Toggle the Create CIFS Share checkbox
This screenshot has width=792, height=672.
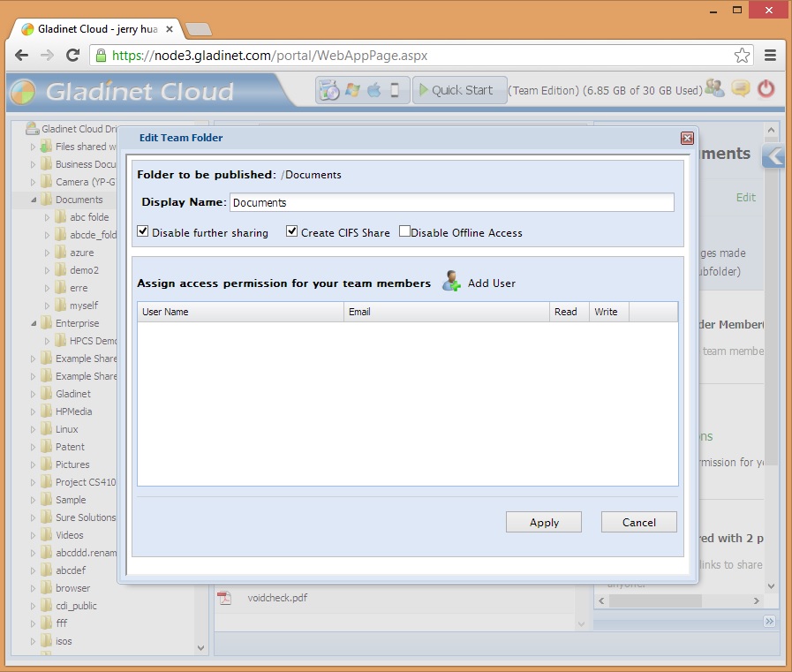[x=292, y=232]
